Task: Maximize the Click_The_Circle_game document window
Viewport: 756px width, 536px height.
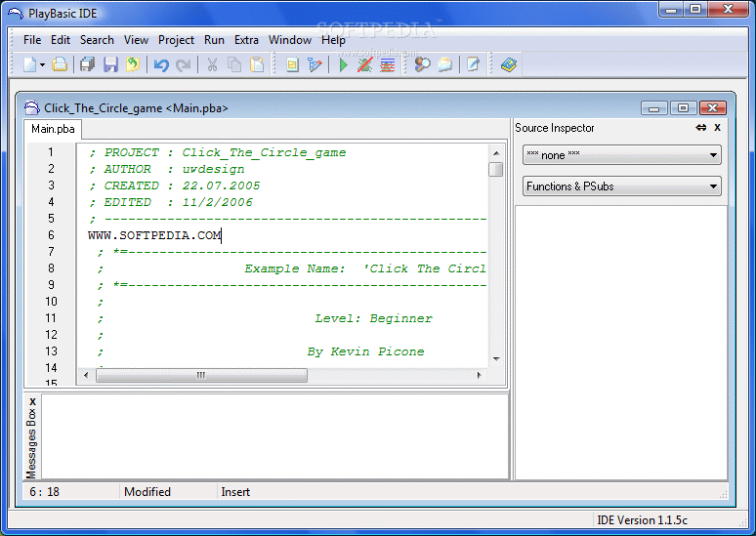Action: [x=683, y=108]
